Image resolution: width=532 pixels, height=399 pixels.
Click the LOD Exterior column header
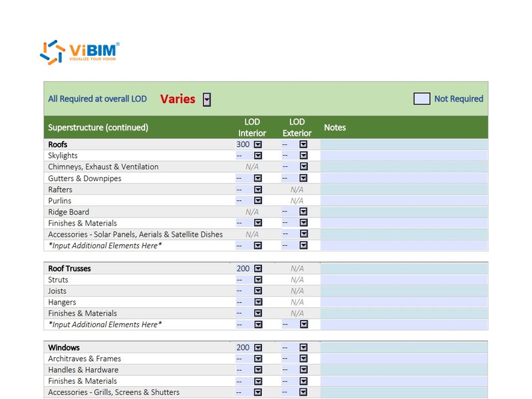click(297, 128)
